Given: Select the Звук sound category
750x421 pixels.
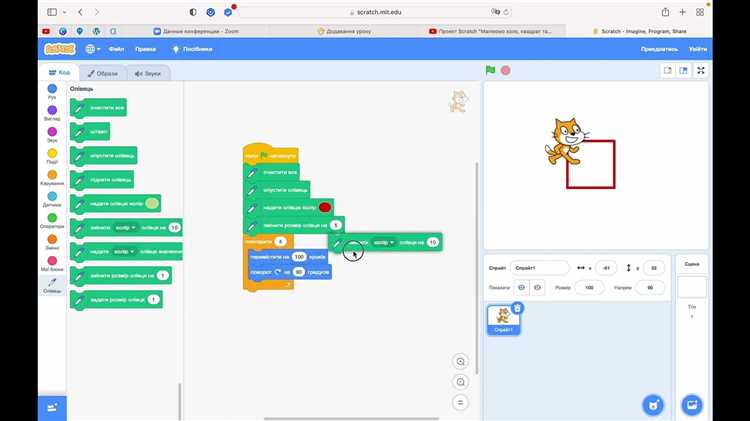Looking at the screenshot, I should tap(52, 135).
